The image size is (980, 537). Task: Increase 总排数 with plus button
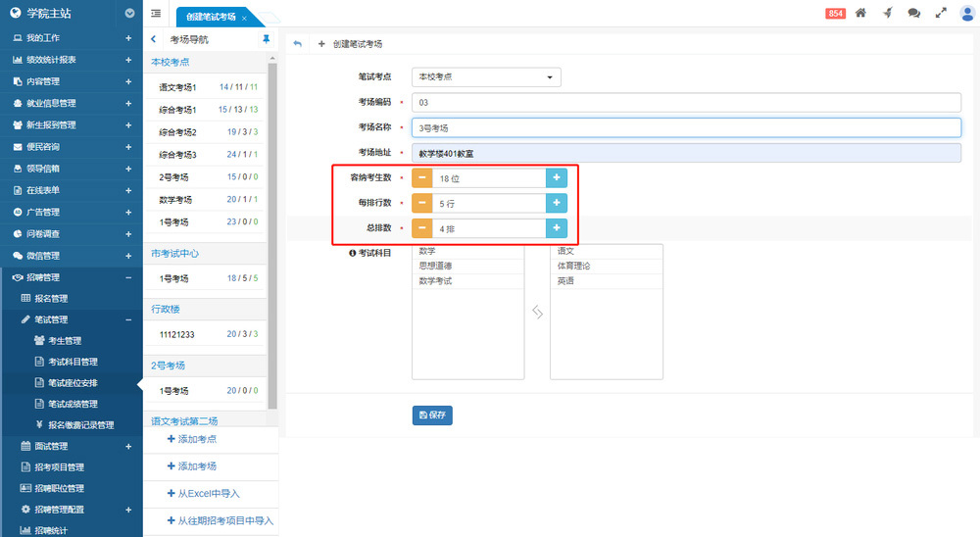557,228
